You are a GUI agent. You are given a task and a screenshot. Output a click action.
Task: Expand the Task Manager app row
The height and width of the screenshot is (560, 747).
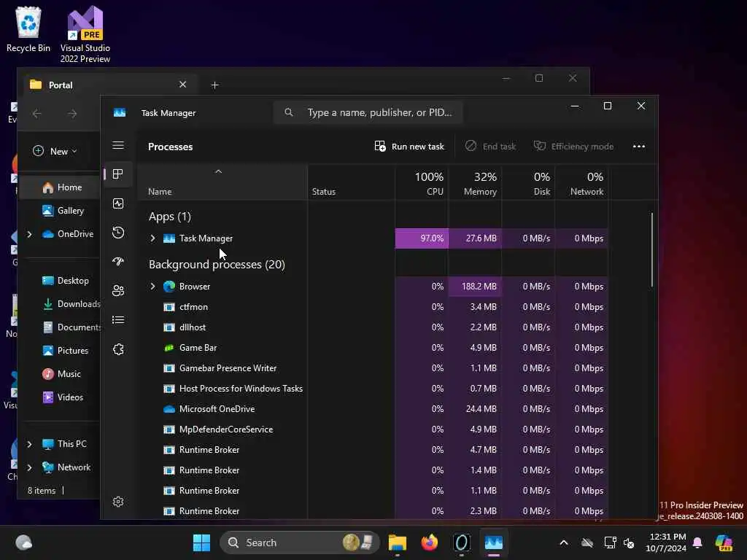point(153,238)
